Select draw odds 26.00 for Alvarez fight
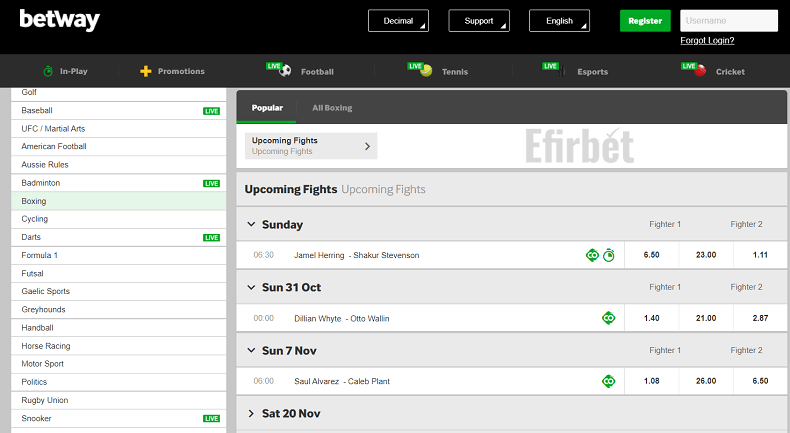 coord(706,381)
